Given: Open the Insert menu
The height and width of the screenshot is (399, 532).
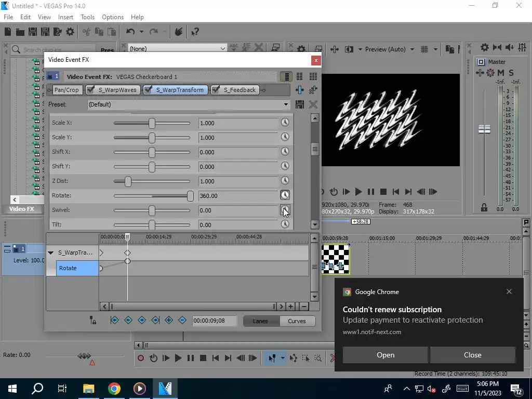Looking at the screenshot, I should (65, 17).
